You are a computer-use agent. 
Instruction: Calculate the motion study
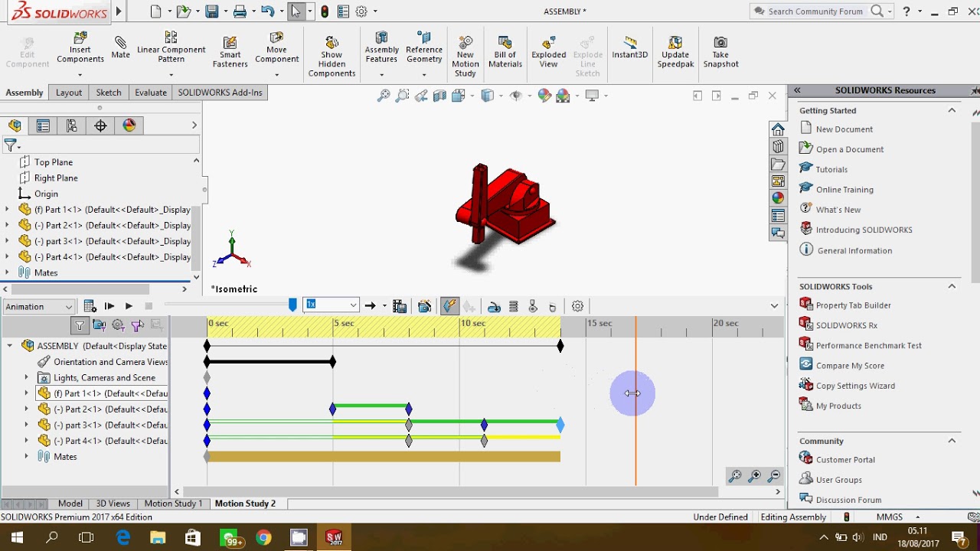89,306
